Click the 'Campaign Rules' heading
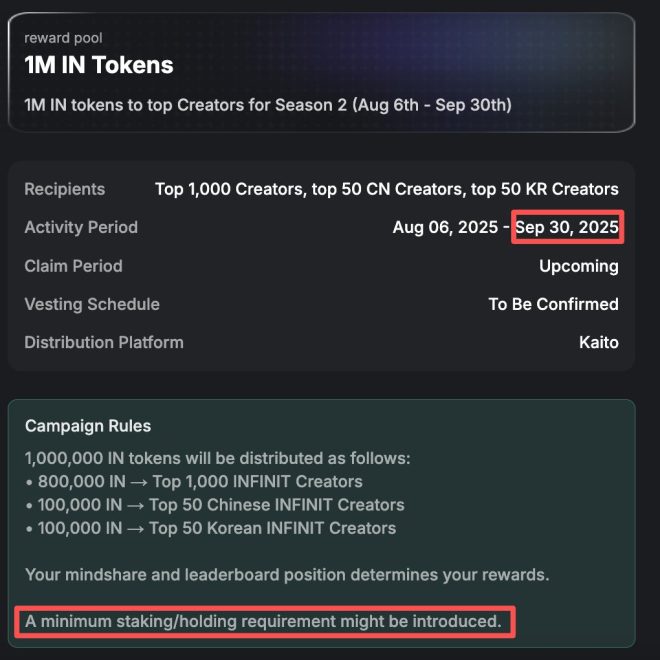 (88, 426)
